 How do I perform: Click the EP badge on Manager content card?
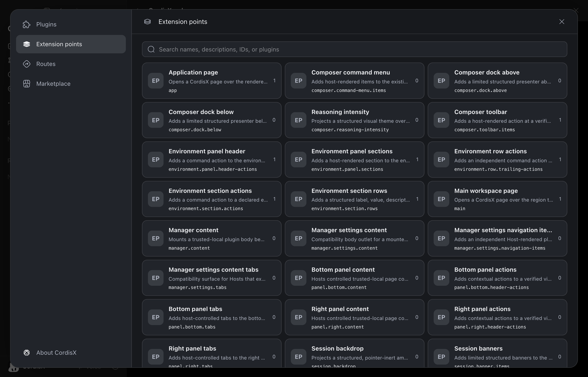pos(155,238)
